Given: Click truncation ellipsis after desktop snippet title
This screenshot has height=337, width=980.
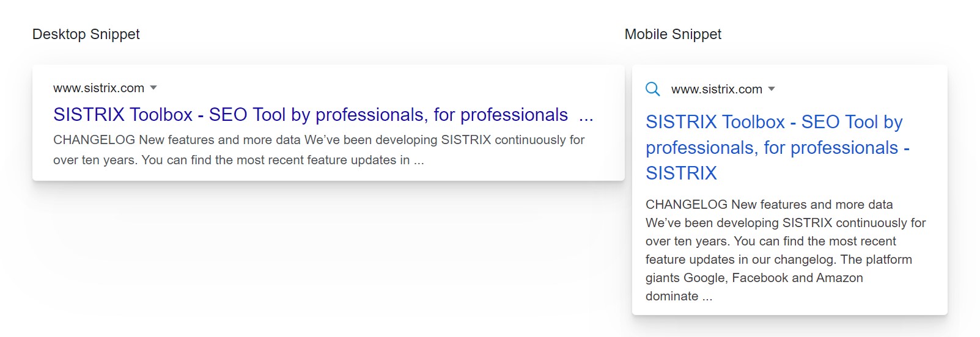Looking at the screenshot, I should [586, 116].
